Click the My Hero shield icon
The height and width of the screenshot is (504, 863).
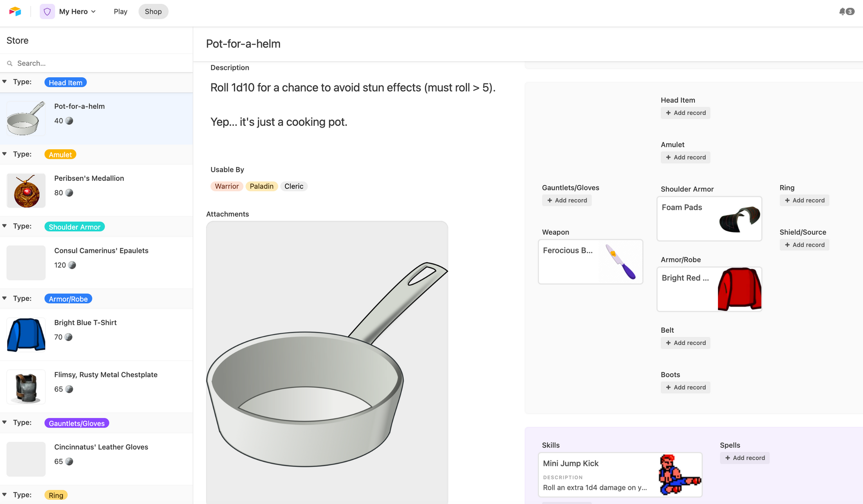[x=47, y=12]
